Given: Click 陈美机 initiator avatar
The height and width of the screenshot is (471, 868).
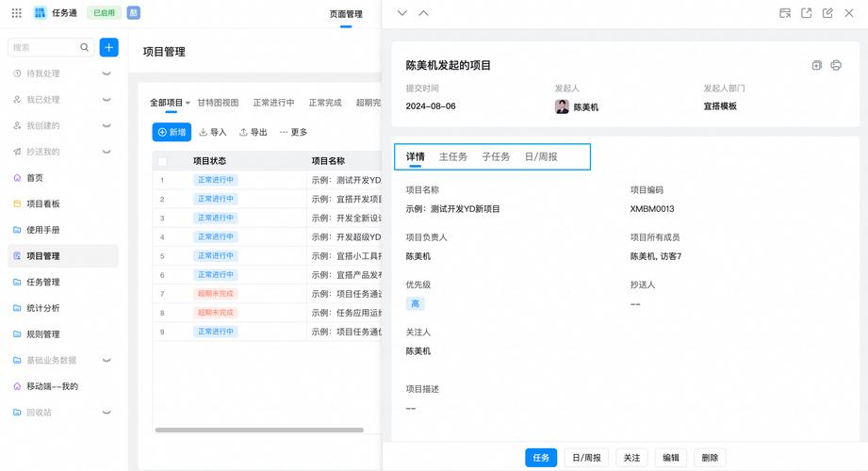Looking at the screenshot, I should (x=562, y=106).
